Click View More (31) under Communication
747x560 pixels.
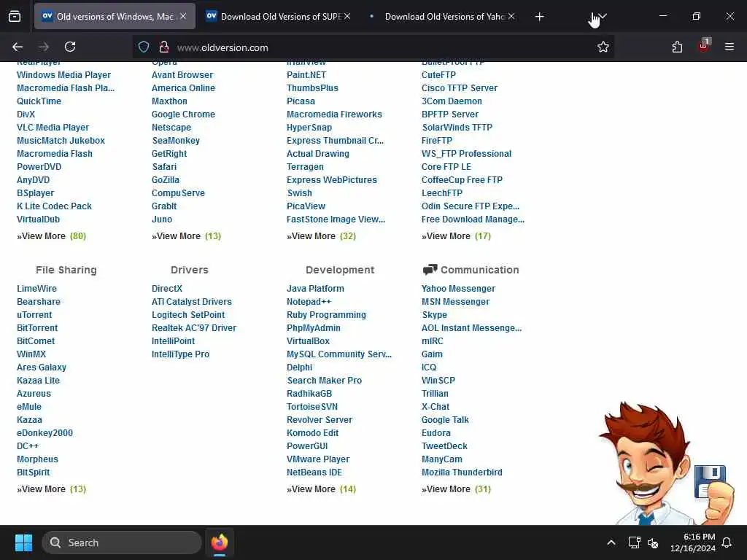click(456, 489)
